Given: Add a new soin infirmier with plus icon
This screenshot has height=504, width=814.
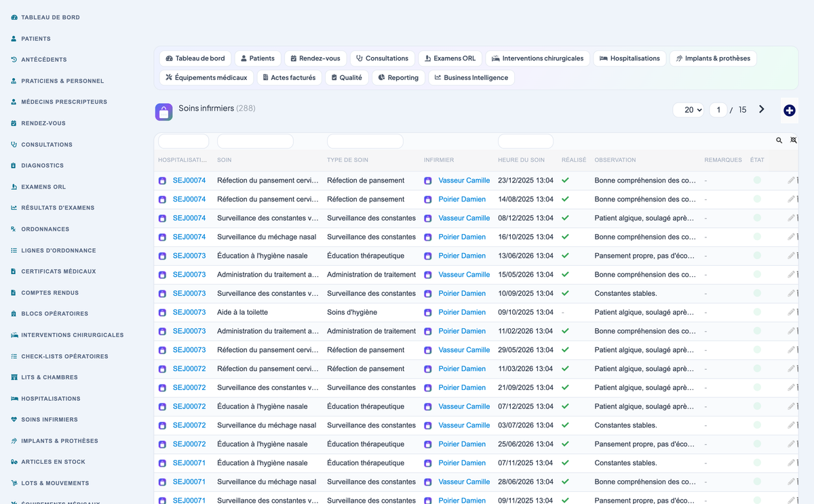Looking at the screenshot, I should [789, 110].
